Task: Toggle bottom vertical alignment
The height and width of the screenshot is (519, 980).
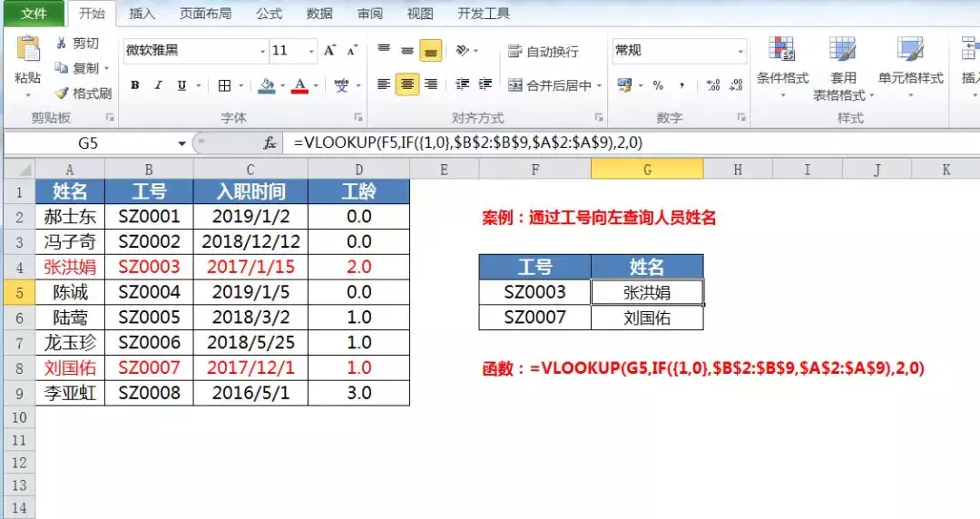Action: point(431,51)
